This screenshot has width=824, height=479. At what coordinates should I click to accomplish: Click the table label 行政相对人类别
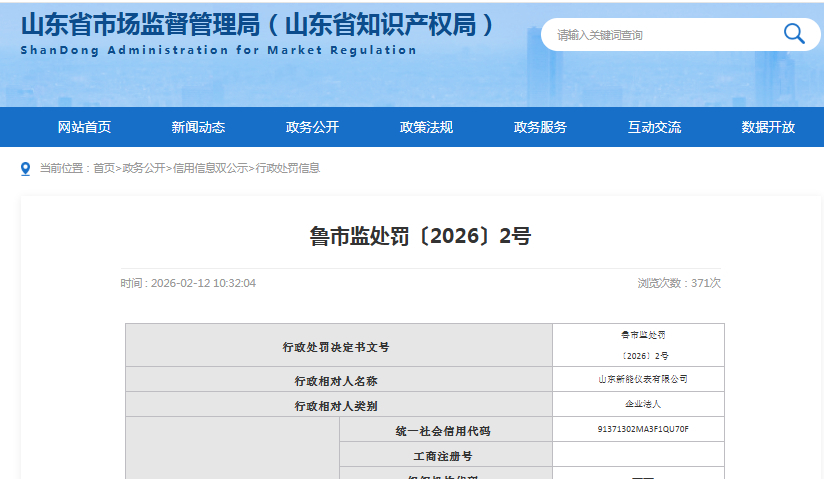(336, 406)
